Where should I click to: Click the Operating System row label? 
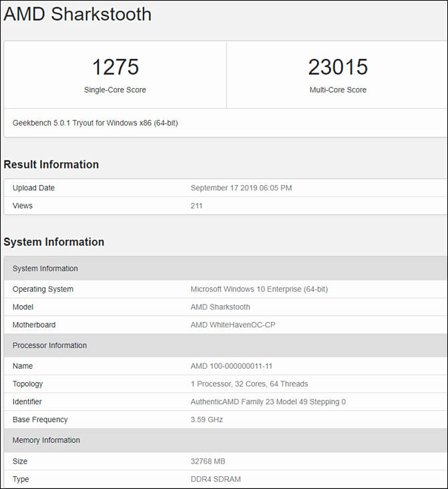tap(43, 289)
